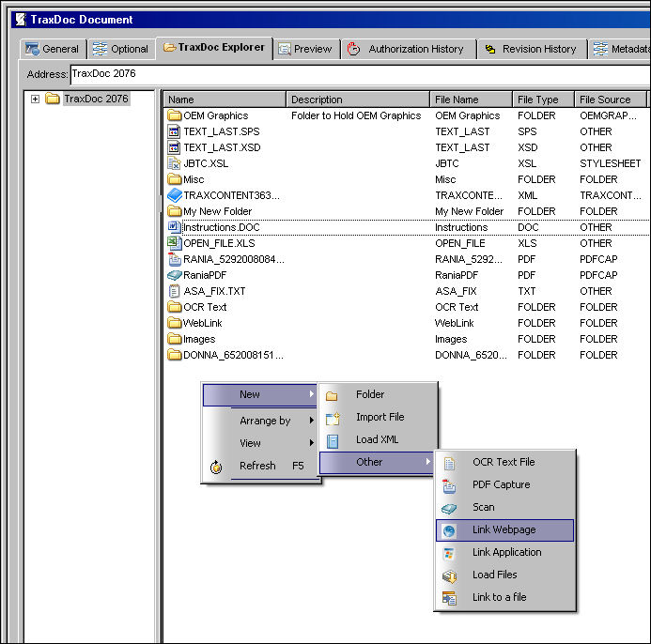The image size is (651, 644).
Task: Sort by the File Source column header
Action: point(611,100)
